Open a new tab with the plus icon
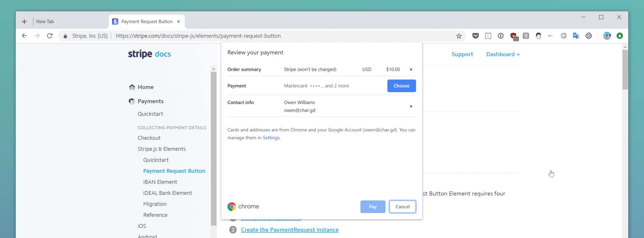This screenshot has height=238, width=644. click(24, 21)
